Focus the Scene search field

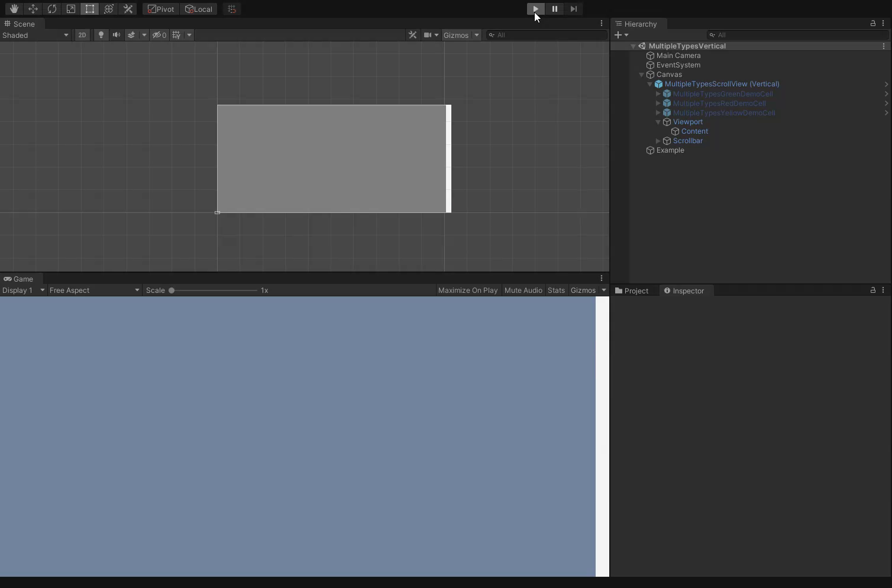pyautogui.click(x=547, y=35)
